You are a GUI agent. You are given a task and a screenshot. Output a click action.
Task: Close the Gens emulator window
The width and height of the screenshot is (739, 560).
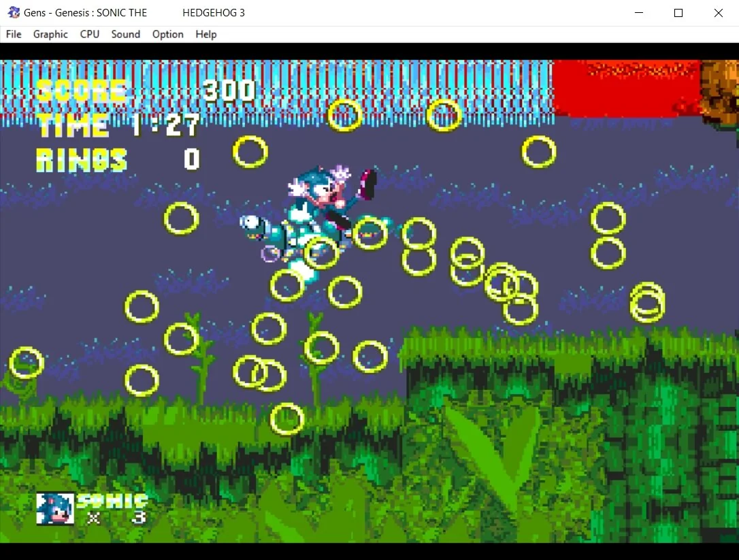tap(719, 13)
